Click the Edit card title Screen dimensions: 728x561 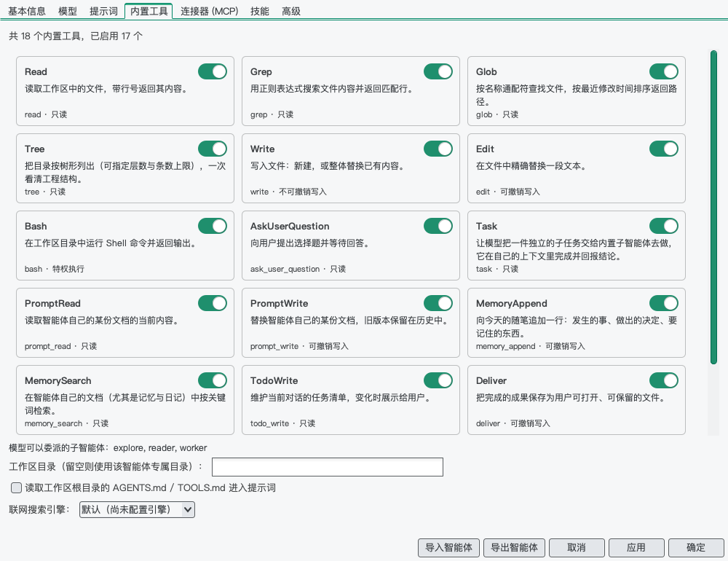[485, 149]
